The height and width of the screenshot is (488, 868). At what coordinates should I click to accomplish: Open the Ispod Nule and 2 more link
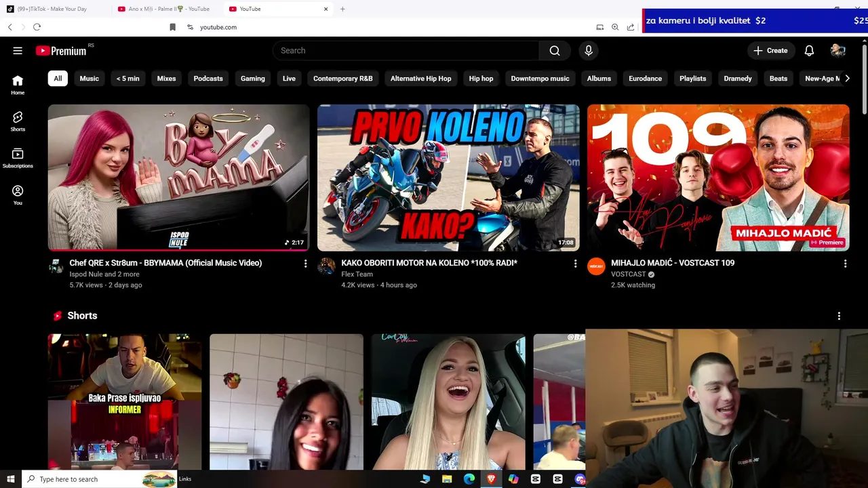click(x=104, y=274)
